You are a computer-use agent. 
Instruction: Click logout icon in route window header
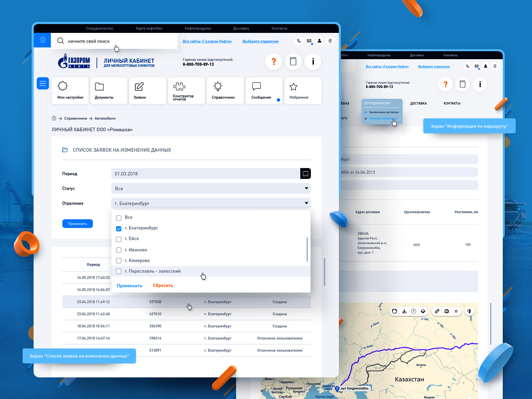[x=495, y=66]
